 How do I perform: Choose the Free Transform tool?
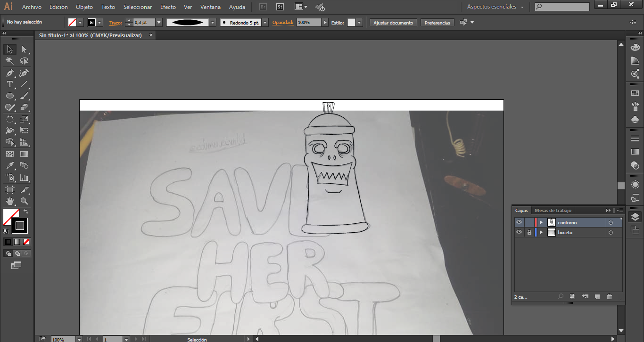click(x=24, y=130)
